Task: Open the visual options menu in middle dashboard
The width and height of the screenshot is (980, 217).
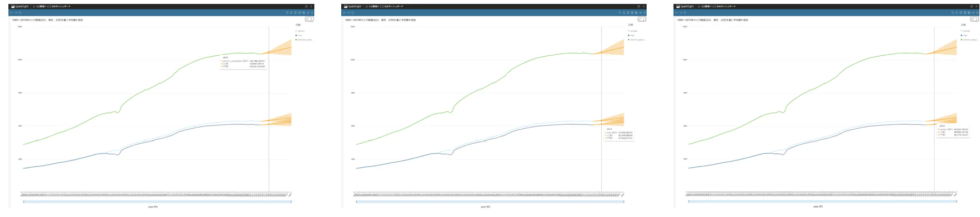Action: (644, 19)
